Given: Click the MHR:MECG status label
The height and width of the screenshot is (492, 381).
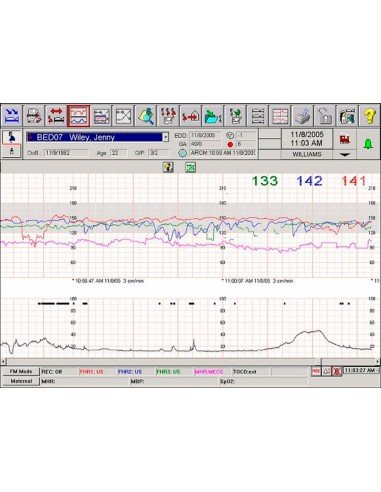Looking at the screenshot, I should click(209, 372).
